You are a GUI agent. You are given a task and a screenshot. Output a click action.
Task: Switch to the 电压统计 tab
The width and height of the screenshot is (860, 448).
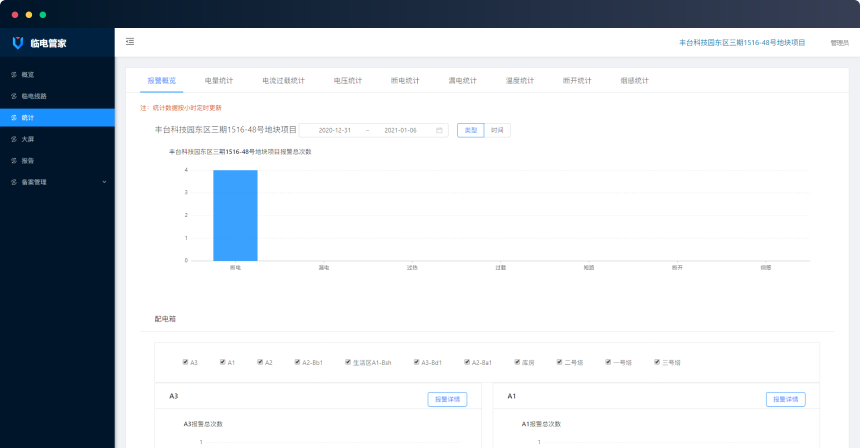tap(348, 81)
